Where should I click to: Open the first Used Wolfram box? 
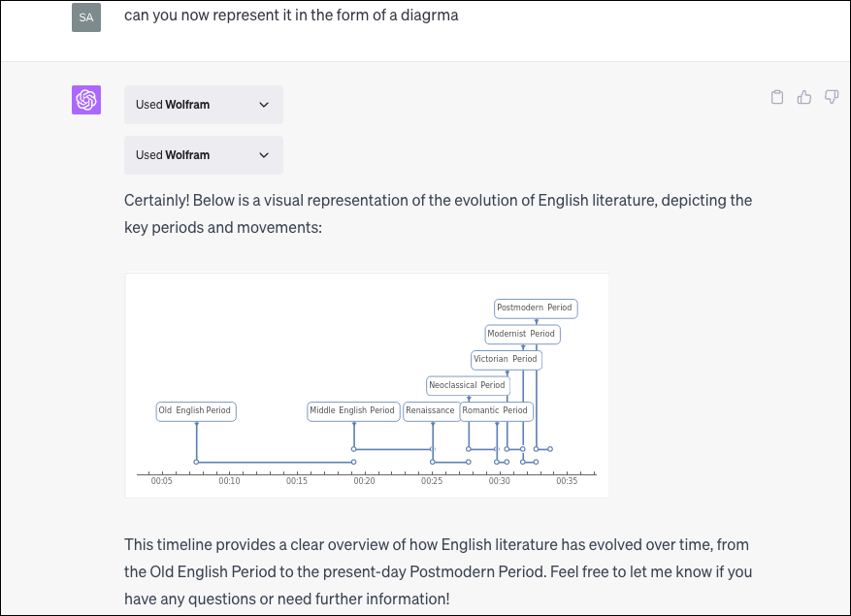[x=204, y=105]
